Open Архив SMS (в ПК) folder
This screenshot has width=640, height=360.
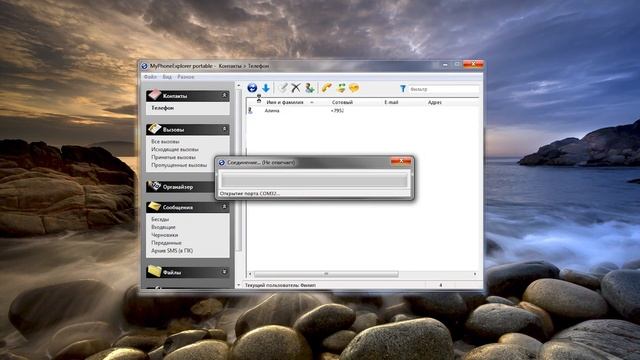click(x=172, y=251)
